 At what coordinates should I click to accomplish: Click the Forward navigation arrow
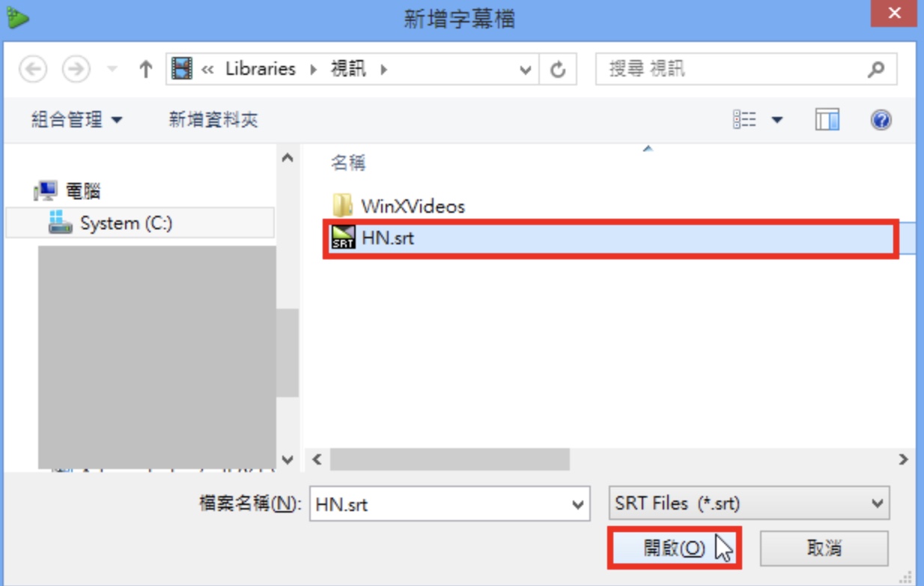tap(76, 70)
